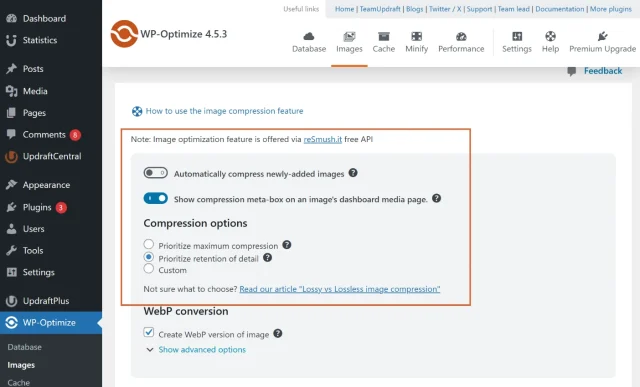Read the Lossy vs Lossless article link

pos(340,289)
